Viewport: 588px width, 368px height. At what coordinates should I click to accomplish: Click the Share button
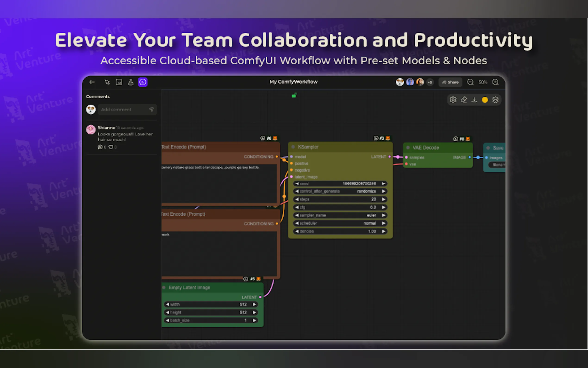450,82
